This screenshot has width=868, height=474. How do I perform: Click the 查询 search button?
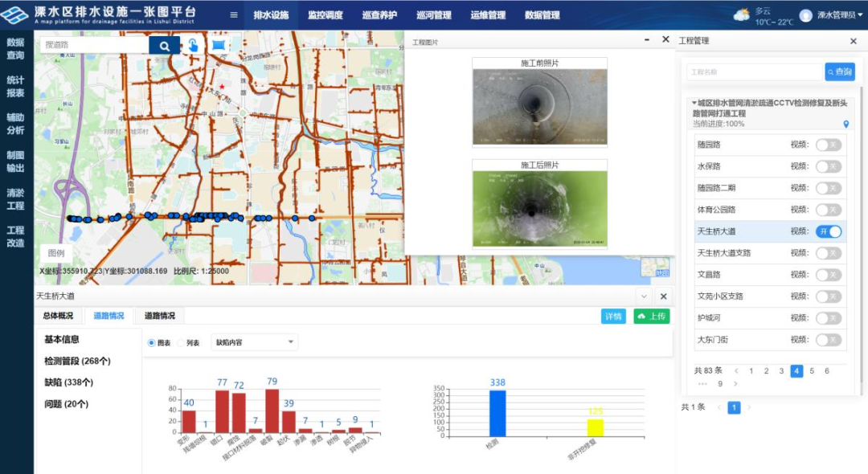[840, 72]
